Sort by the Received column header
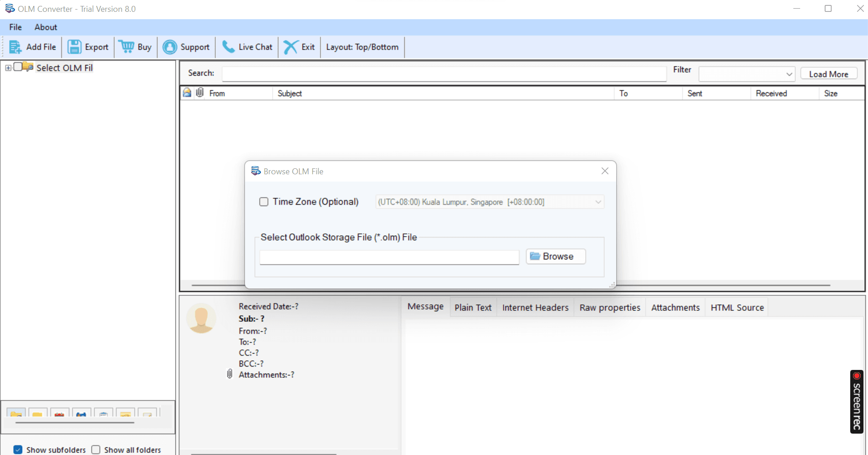 coord(785,93)
